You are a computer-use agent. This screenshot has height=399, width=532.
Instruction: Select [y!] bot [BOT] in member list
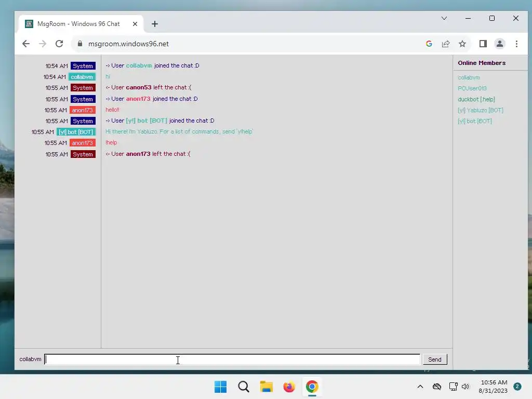click(x=474, y=121)
